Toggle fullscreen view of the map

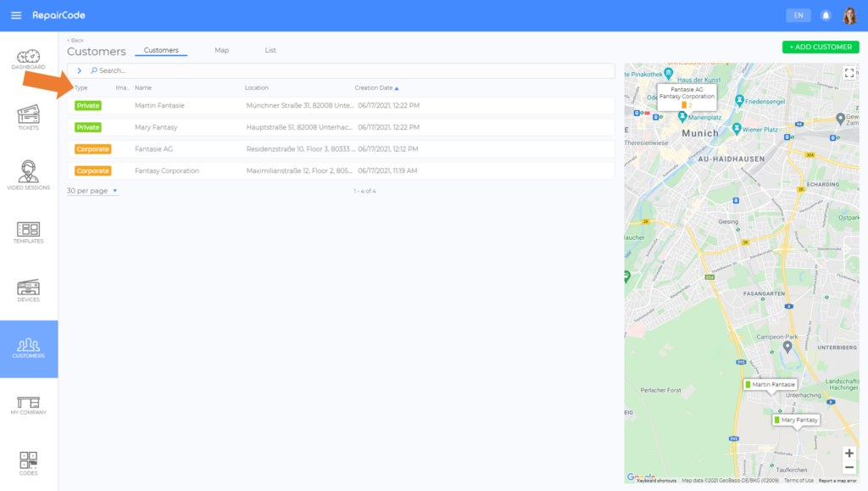point(849,73)
